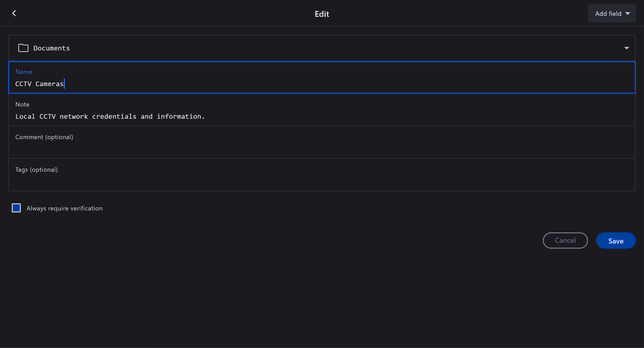644x348 pixels.
Task: Click the word 'information.' in the note
Action: point(180,116)
